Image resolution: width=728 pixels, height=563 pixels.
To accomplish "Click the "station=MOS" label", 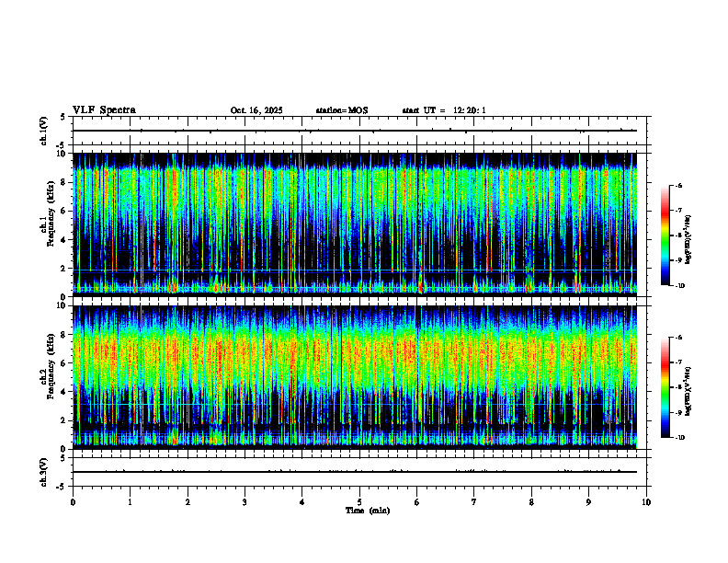I will click(342, 110).
